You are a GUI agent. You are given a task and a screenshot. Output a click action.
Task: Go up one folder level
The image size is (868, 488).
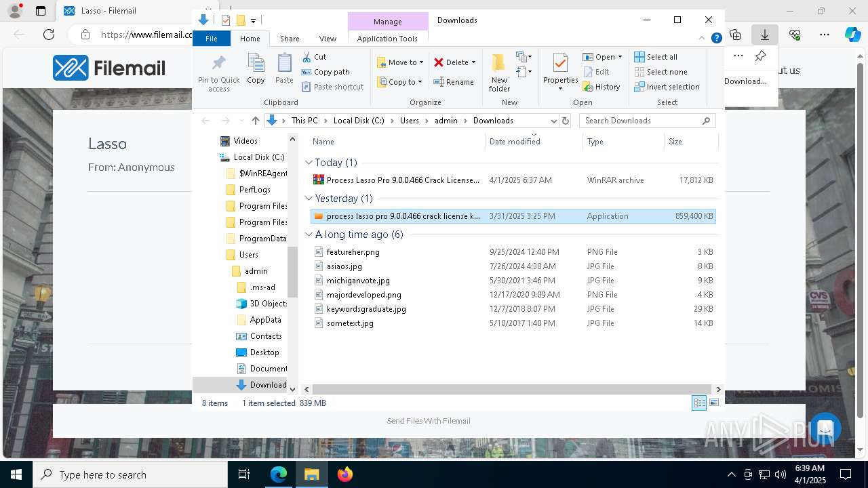(255, 121)
